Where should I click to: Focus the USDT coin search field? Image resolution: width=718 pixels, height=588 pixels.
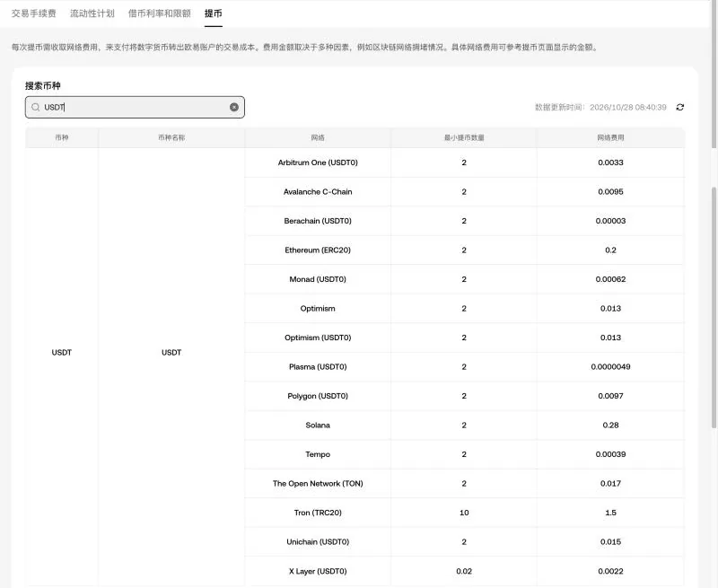point(135,107)
